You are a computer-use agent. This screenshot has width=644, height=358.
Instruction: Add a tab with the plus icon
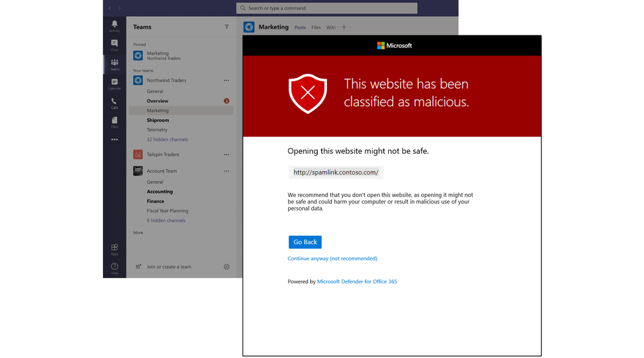pos(344,27)
